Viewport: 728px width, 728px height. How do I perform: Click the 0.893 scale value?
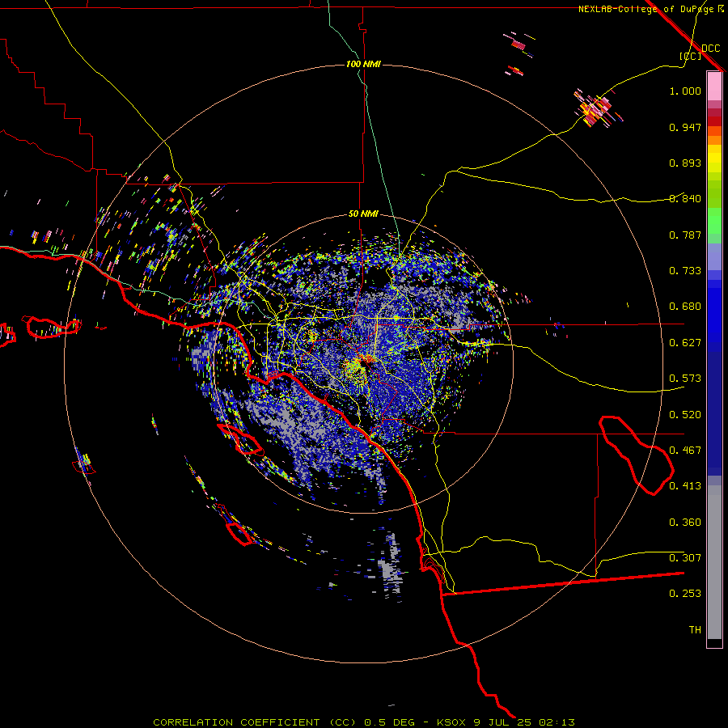(x=685, y=163)
